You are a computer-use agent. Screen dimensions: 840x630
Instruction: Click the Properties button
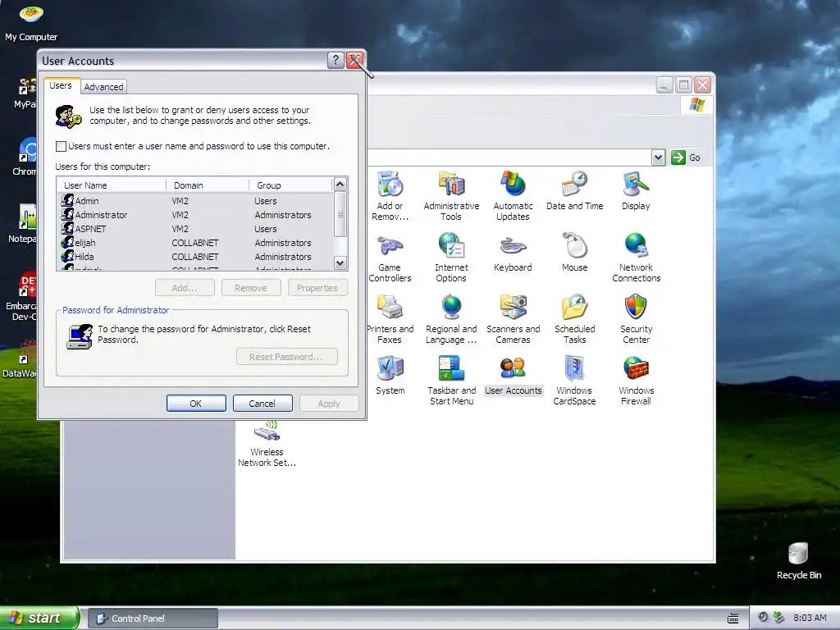pyautogui.click(x=317, y=288)
